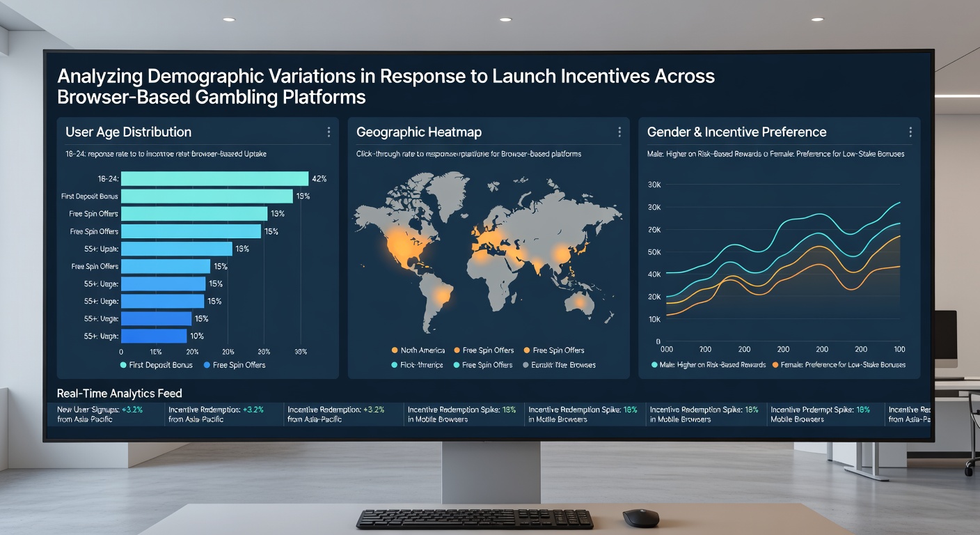Select the bottom bar showing 10%
The image size is (980, 535).
click(x=155, y=336)
